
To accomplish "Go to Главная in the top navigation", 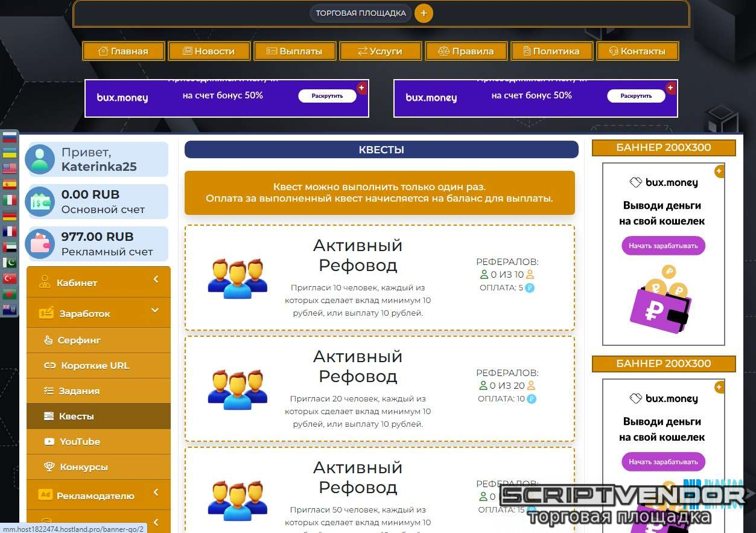I will point(124,51).
